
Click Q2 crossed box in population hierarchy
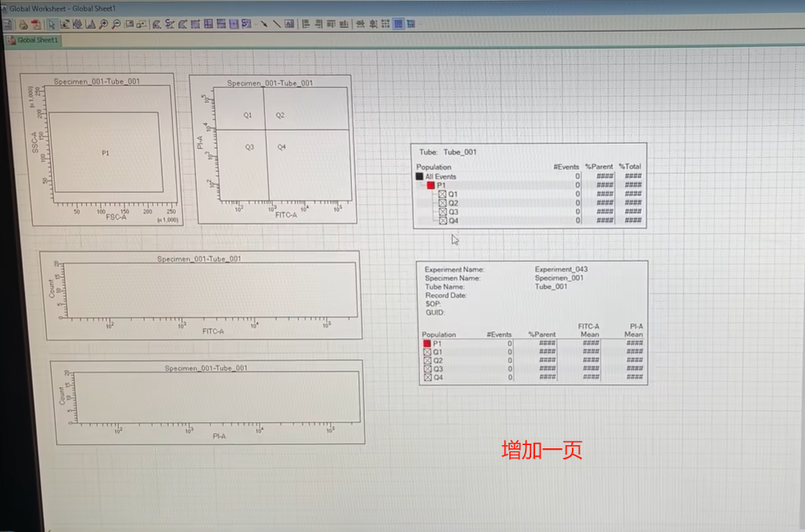[x=443, y=203]
